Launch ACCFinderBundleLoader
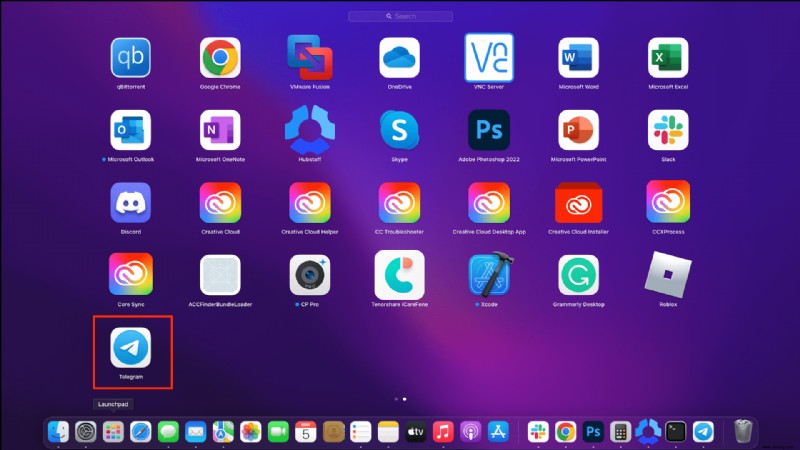The image size is (800, 450). (x=220, y=275)
